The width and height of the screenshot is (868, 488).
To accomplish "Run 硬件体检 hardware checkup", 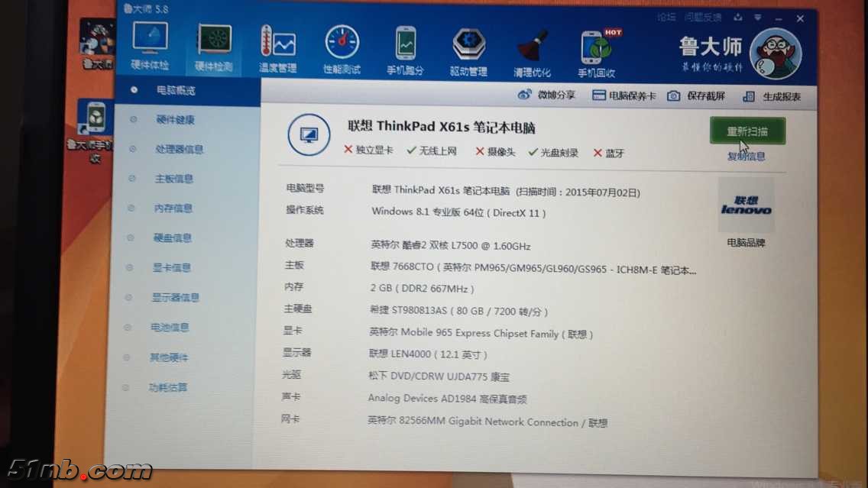I will coord(149,46).
